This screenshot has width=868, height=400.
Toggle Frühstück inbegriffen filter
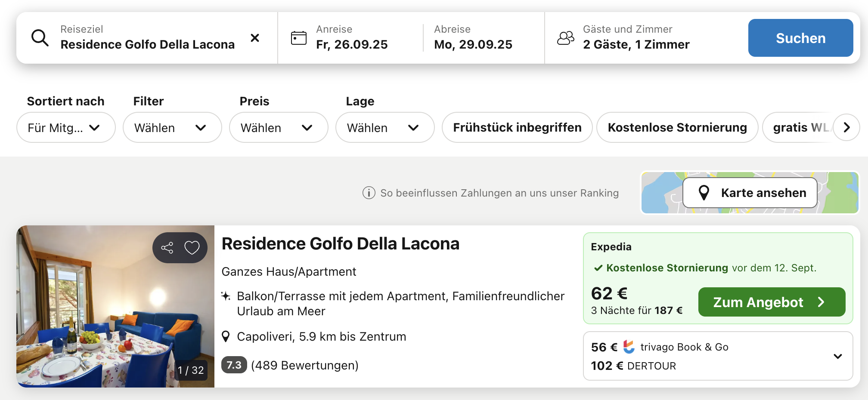[517, 127]
